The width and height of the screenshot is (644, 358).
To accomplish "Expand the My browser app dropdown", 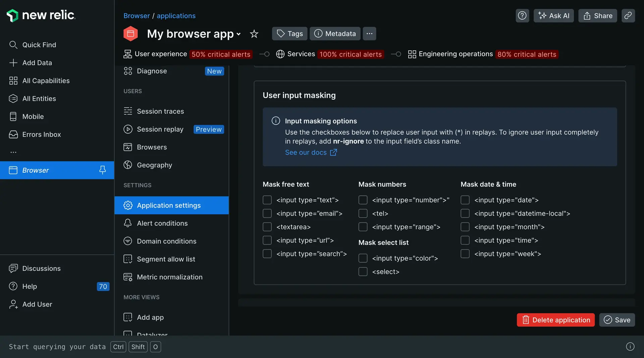I will tap(238, 34).
